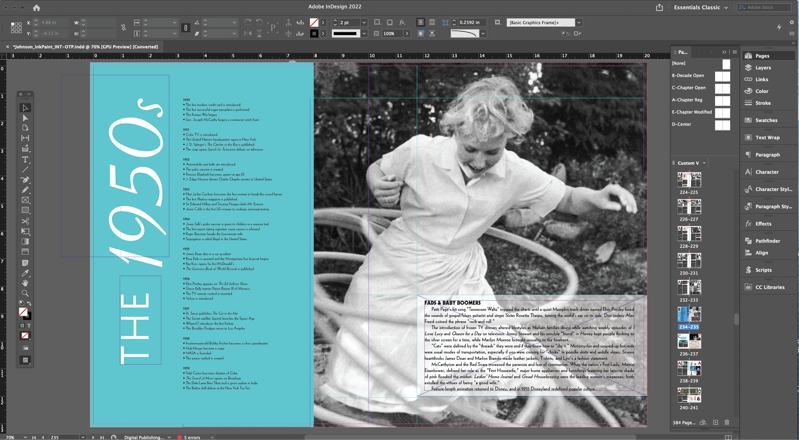The width and height of the screenshot is (799, 440).
Task: Click the fill color swatch in control bar
Action: 314,22
